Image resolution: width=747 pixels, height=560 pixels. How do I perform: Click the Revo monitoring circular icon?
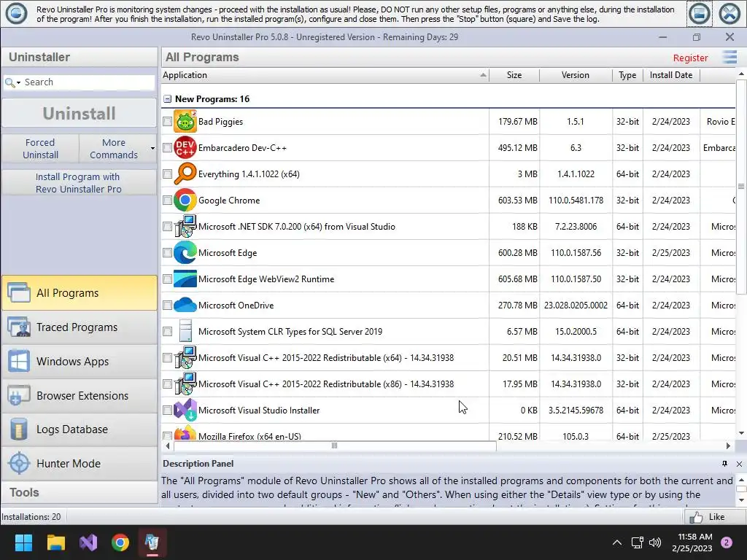[x=16, y=13]
